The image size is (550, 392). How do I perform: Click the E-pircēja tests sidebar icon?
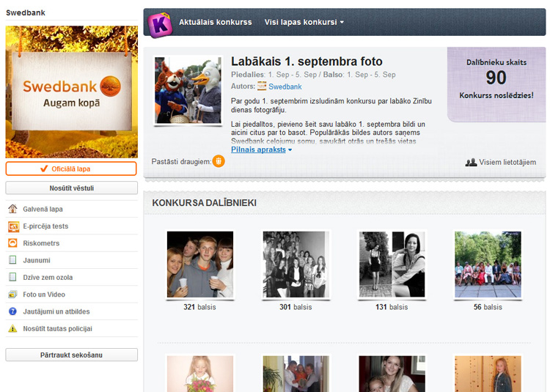coord(13,226)
